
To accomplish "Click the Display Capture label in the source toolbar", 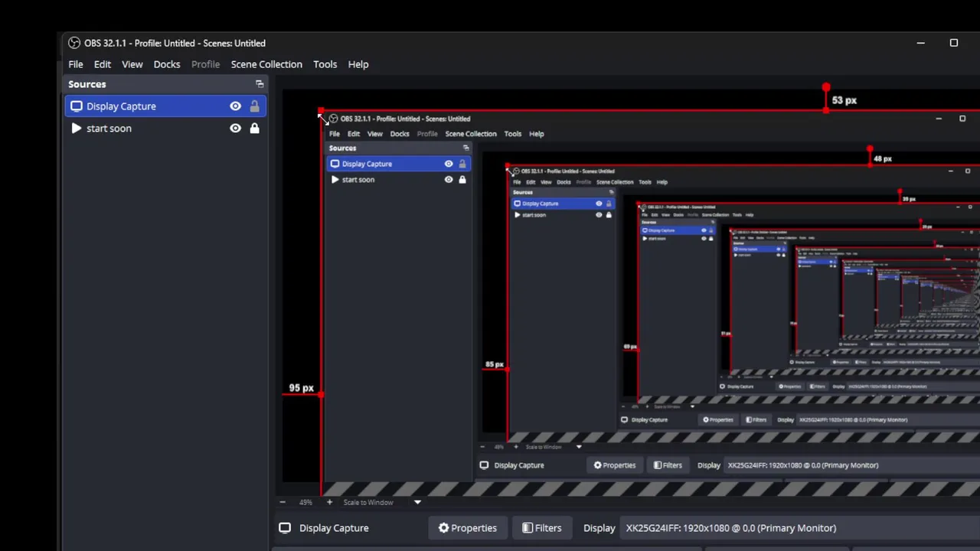I will pyautogui.click(x=334, y=528).
